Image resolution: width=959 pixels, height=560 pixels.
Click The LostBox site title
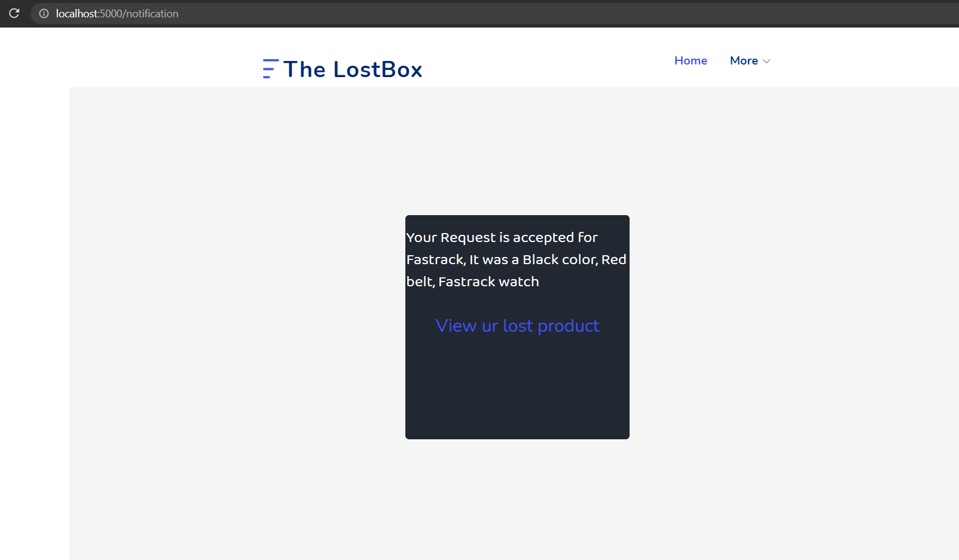coord(353,69)
